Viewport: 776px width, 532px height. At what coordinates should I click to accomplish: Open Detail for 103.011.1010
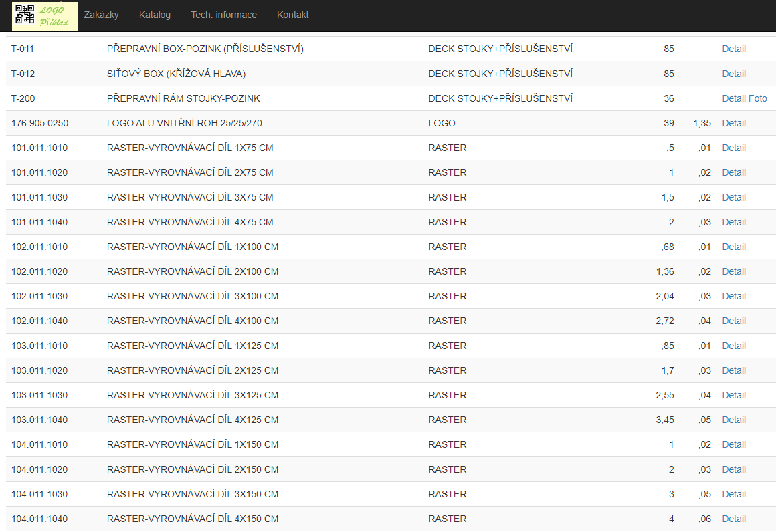point(733,346)
